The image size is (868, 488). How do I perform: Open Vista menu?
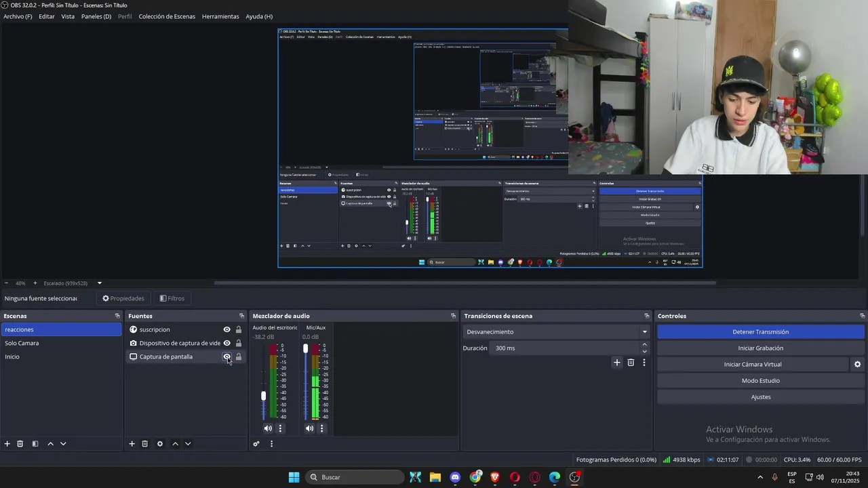point(68,16)
